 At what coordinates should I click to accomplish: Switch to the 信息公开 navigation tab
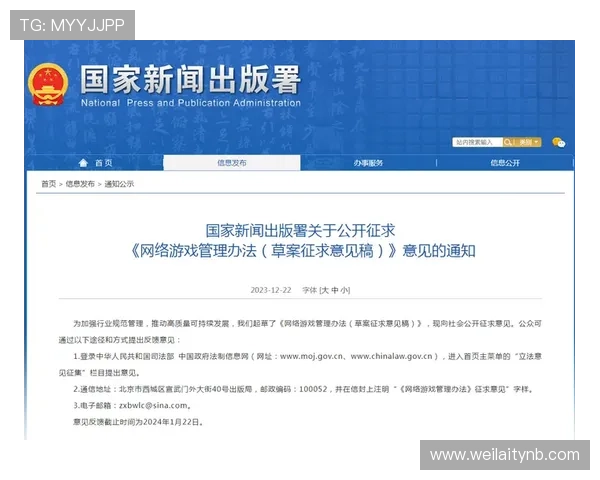click(x=505, y=163)
